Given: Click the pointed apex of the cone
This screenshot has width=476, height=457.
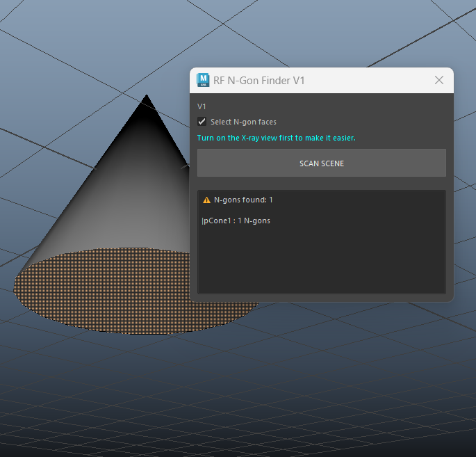Looking at the screenshot, I should tap(146, 97).
